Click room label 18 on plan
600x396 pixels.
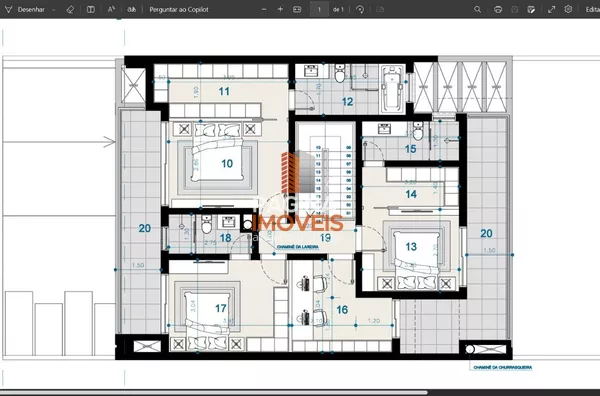point(225,238)
